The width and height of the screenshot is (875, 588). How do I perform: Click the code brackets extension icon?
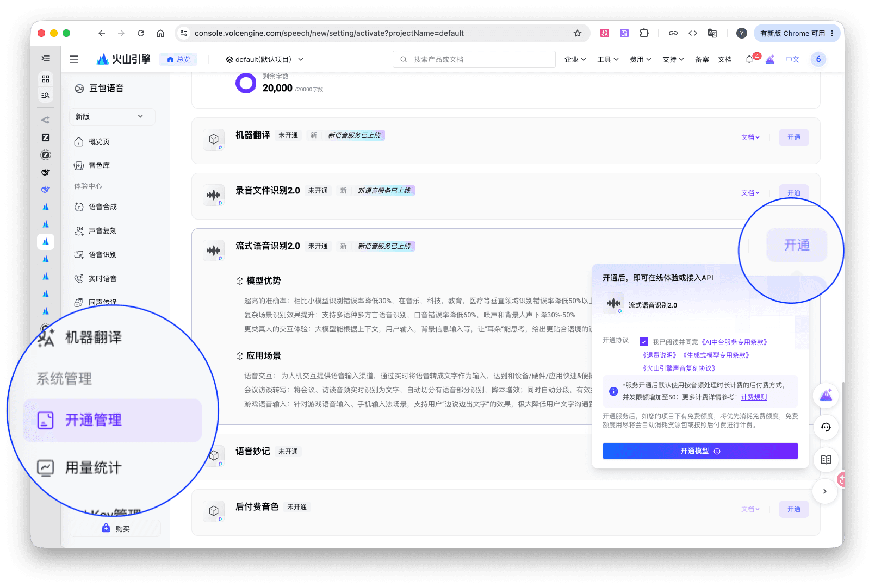point(692,33)
